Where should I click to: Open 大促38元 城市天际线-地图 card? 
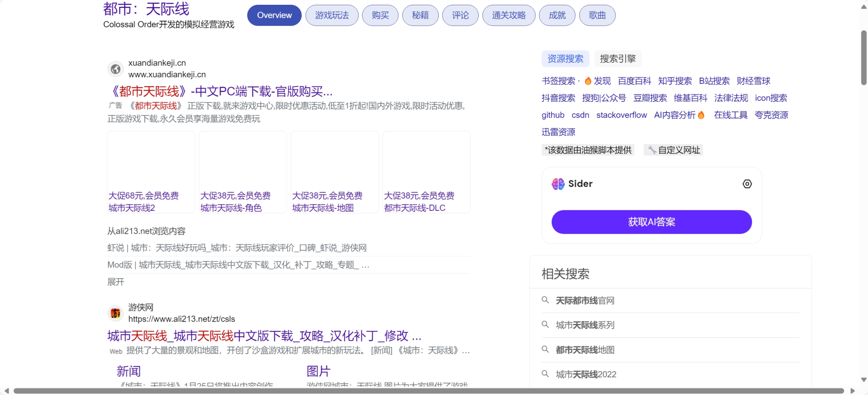click(335, 172)
